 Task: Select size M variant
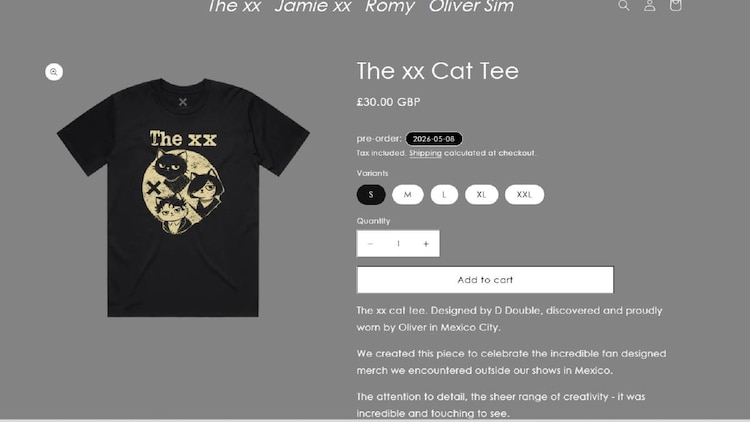pos(408,195)
